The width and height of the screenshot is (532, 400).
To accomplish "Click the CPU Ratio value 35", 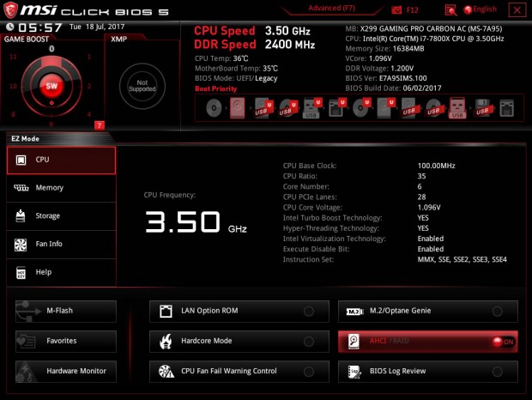I will (421, 176).
